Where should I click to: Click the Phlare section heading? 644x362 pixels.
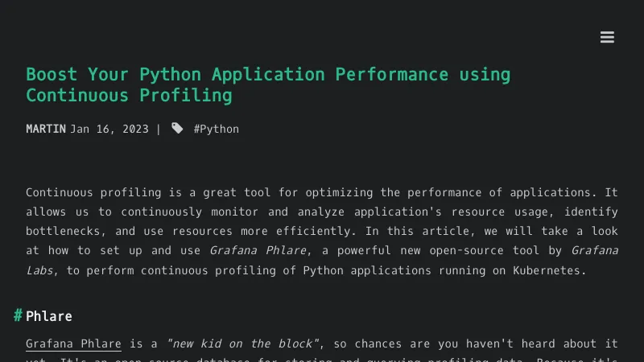coord(49,316)
